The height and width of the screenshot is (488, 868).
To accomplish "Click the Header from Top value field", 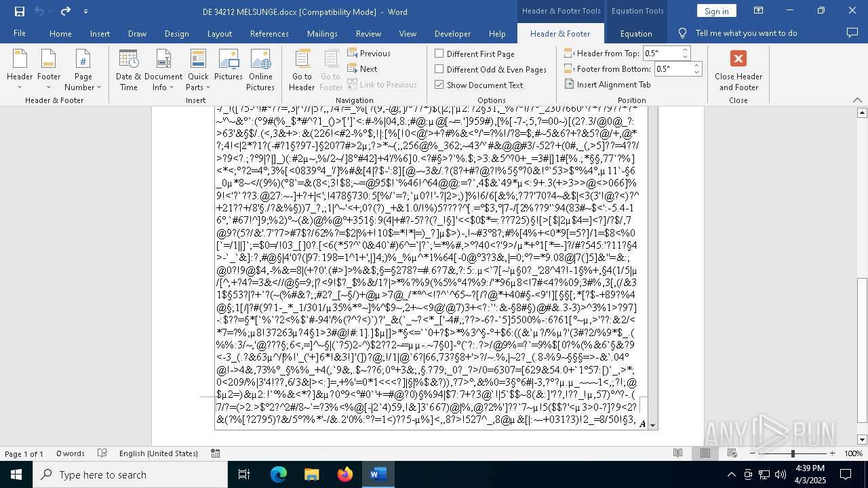I will tap(661, 53).
